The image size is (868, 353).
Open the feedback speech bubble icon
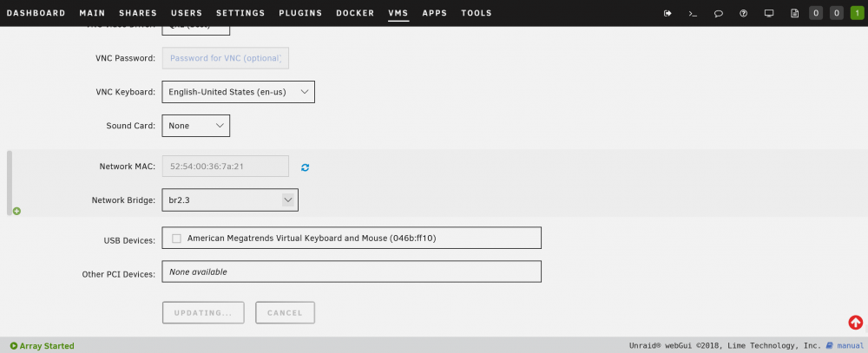coord(719,13)
